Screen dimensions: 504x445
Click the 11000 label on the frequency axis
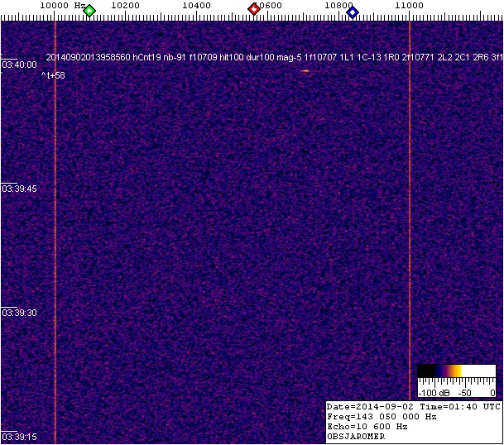pyautogui.click(x=409, y=6)
